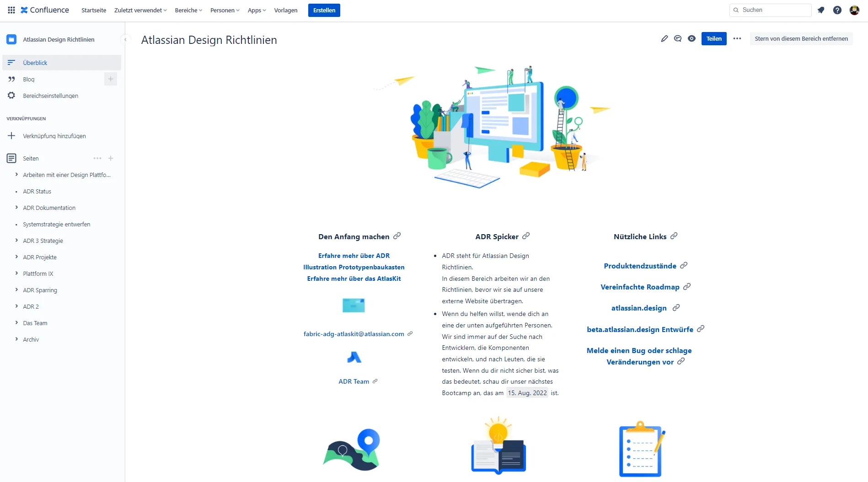This screenshot has width=868, height=482.
Task: Expand the Das Team page tree
Action: [x=16, y=323]
